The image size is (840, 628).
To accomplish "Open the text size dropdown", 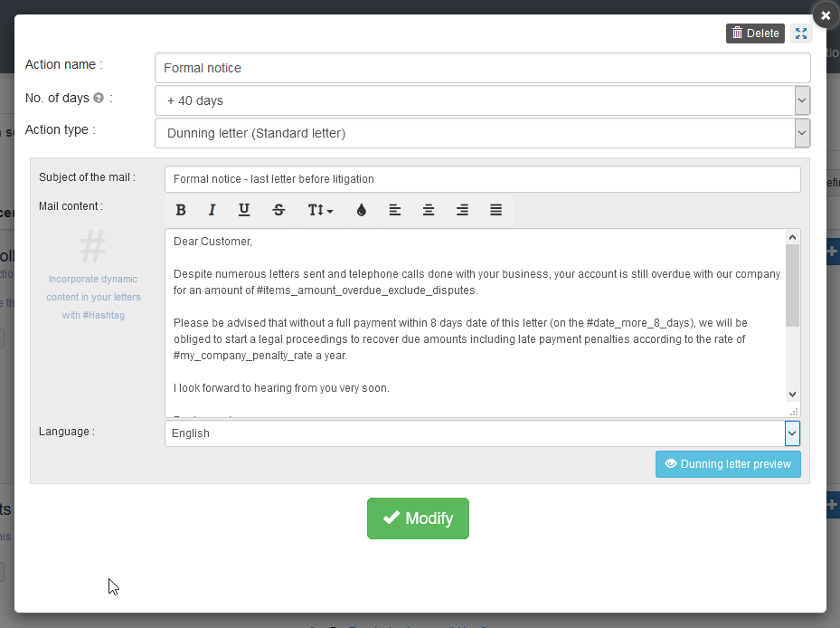I will [320, 210].
